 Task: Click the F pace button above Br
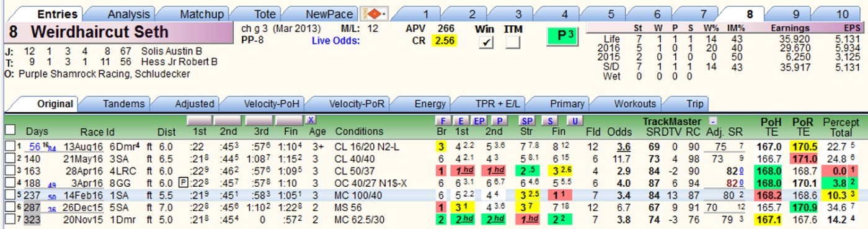pyautogui.click(x=441, y=120)
